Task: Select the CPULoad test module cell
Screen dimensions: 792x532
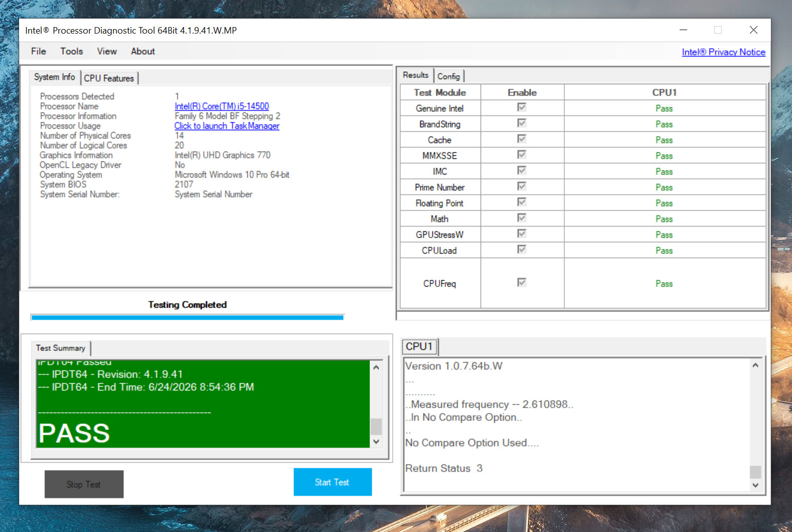Action: (440, 251)
